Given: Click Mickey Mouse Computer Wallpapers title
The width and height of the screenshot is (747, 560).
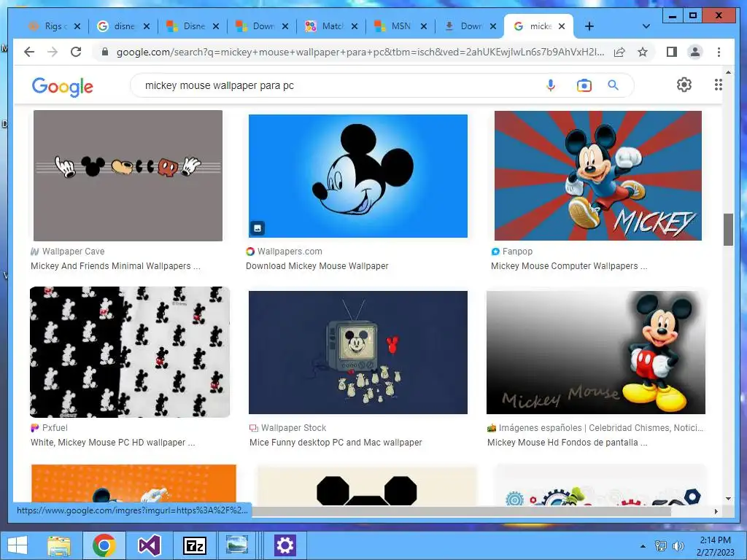Looking at the screenshot, I should 569,265.
